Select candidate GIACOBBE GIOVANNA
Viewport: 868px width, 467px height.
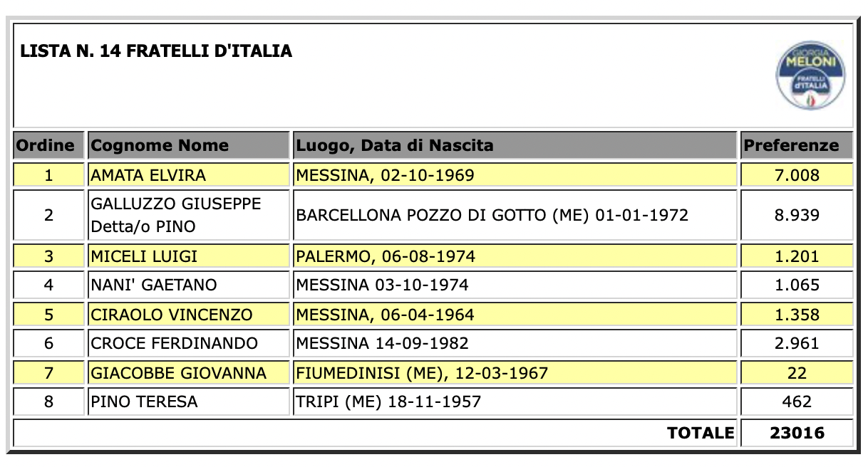[x=189, y=373]
